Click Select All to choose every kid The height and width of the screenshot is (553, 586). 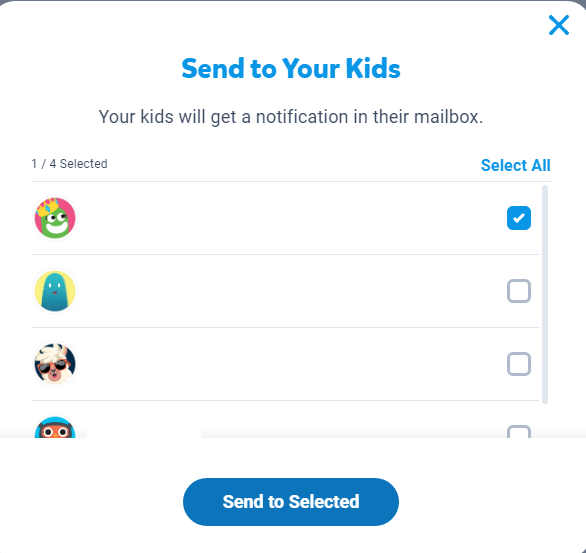[515, 165]
